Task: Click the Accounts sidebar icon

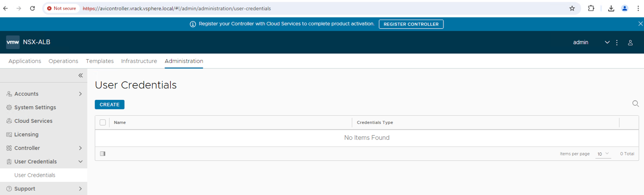Action: [9, 94]
